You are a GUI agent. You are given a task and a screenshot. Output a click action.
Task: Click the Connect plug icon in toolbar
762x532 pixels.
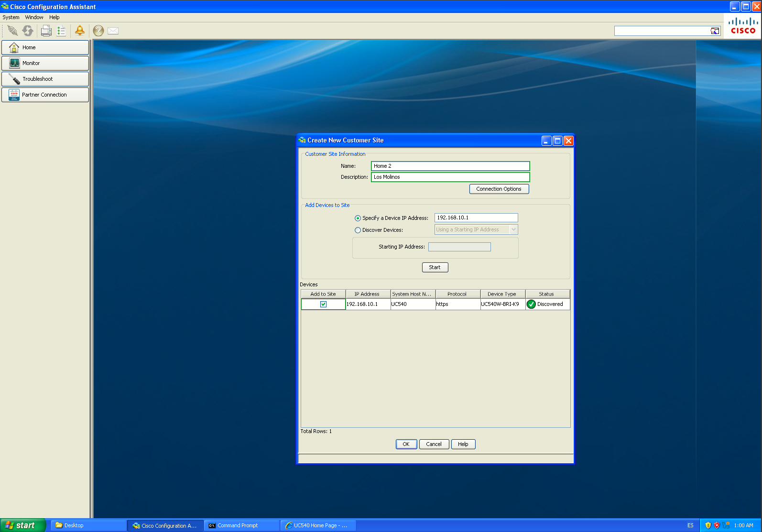(x=13, y=31)
